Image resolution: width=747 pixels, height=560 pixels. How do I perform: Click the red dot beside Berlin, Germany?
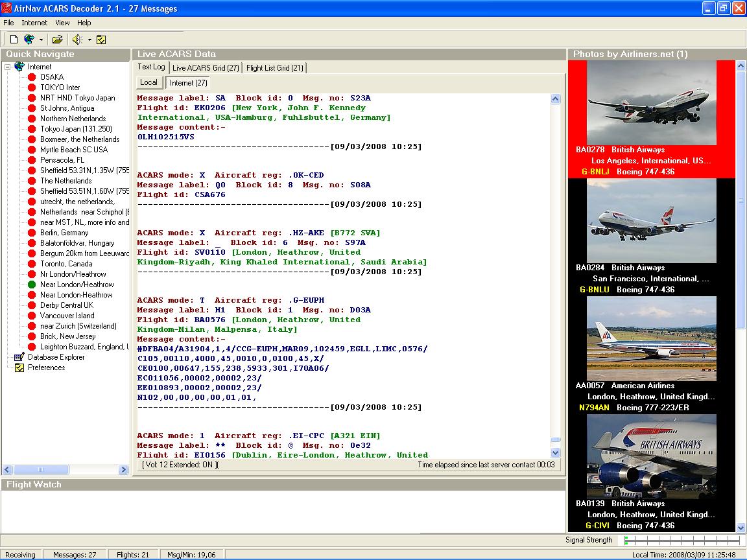[32, 233]
